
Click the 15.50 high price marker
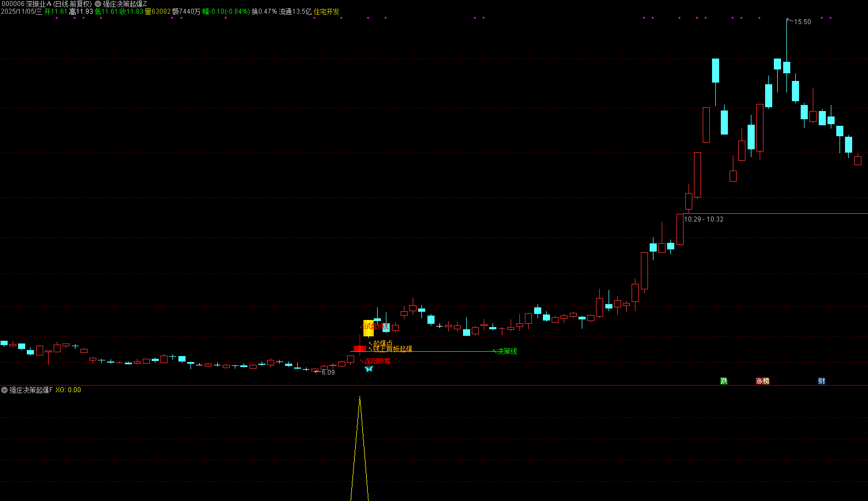(802, 22)
